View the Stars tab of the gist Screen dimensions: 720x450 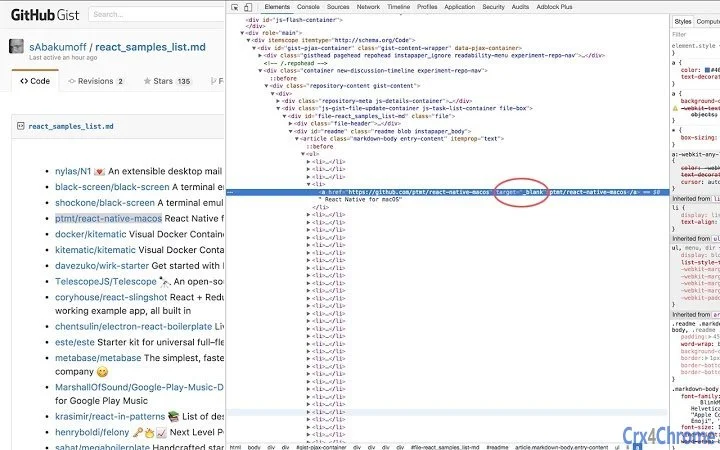coord(170,81)
